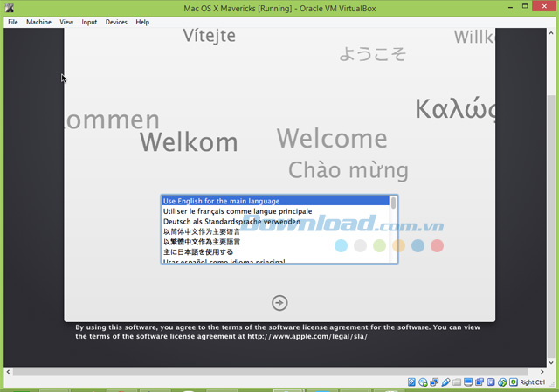Select "Deutsch als Standardsprache verwenden"

[x=275, y=221]
